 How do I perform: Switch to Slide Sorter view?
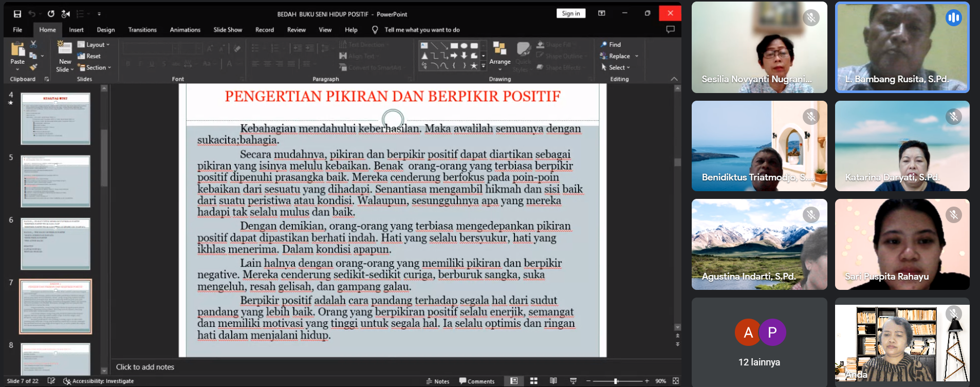pos(534,381)
